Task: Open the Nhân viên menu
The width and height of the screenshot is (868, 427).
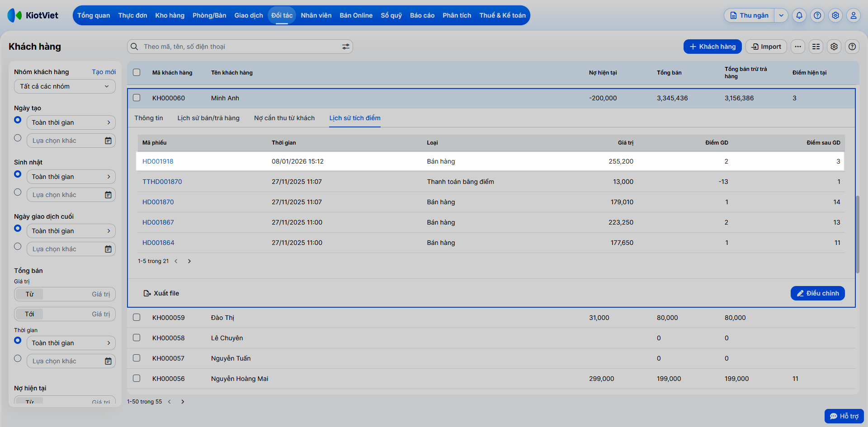Action: click(316, 15)
